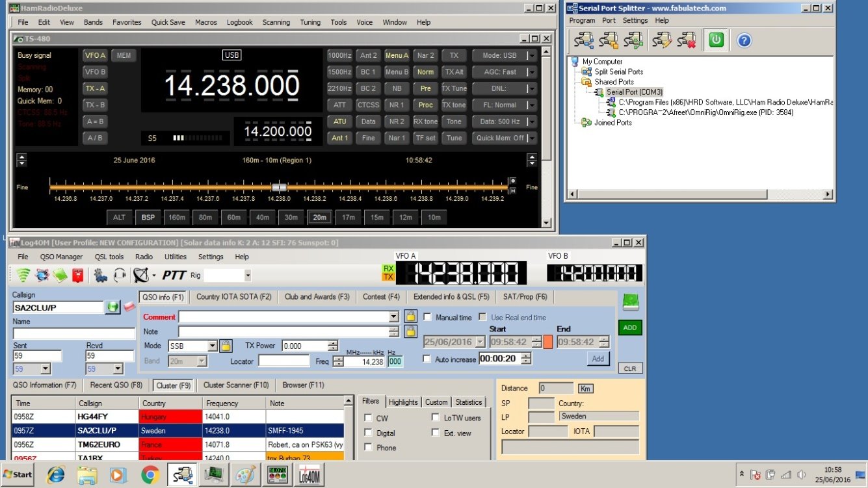Enable the Manual time checkbox
The image size is (868, 488).
click(x=427, y=317)
